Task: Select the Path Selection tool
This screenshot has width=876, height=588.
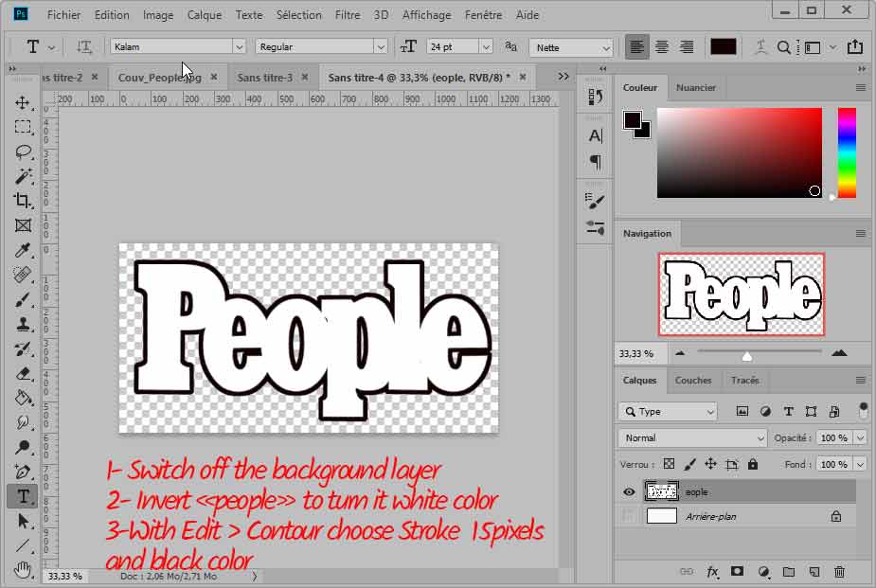Action: [23, 521]
